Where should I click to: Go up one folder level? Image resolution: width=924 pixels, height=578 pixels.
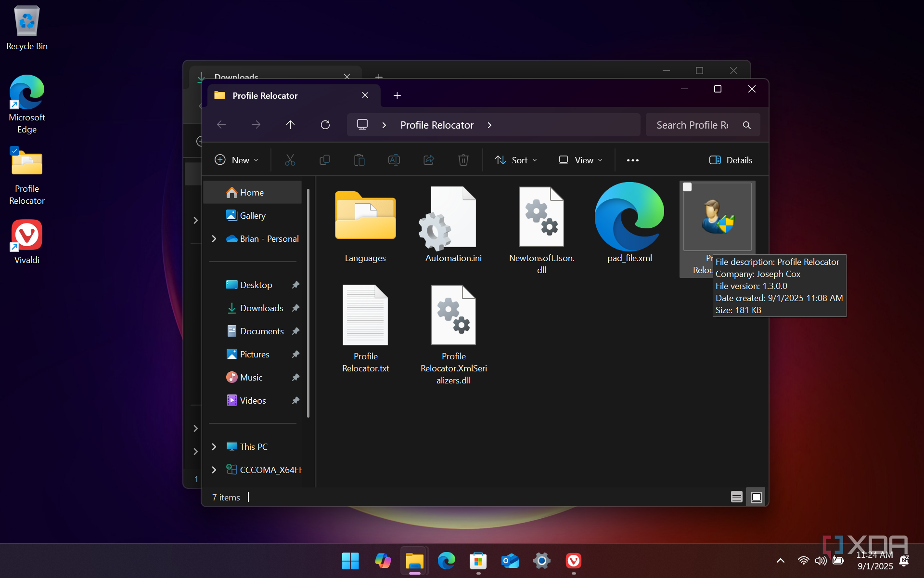[290, 125]
